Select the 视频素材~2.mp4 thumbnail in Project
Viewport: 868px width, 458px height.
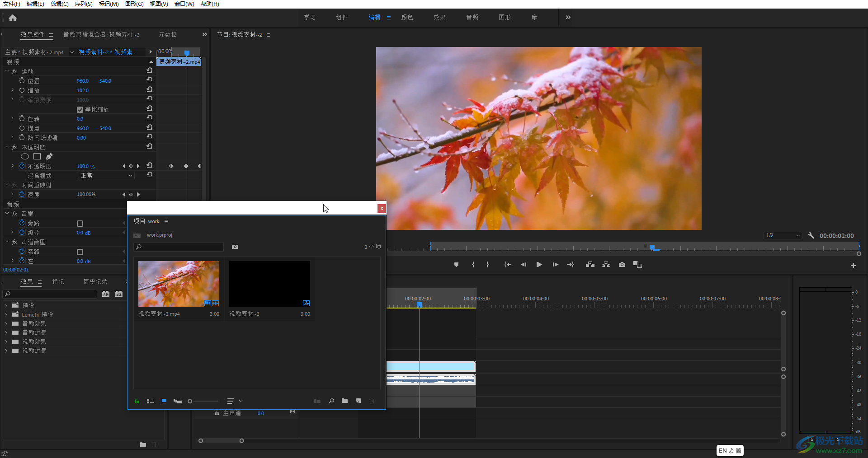tap(179, 284)
